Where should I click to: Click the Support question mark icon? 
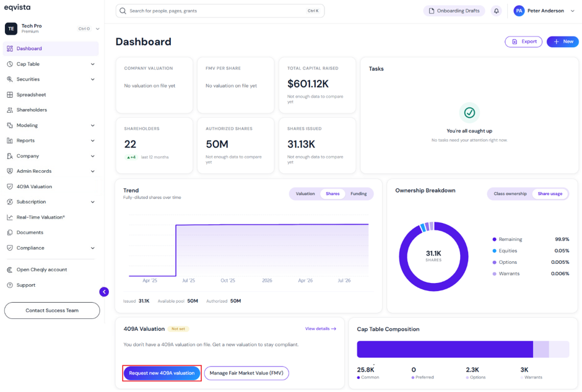[10, 285]
